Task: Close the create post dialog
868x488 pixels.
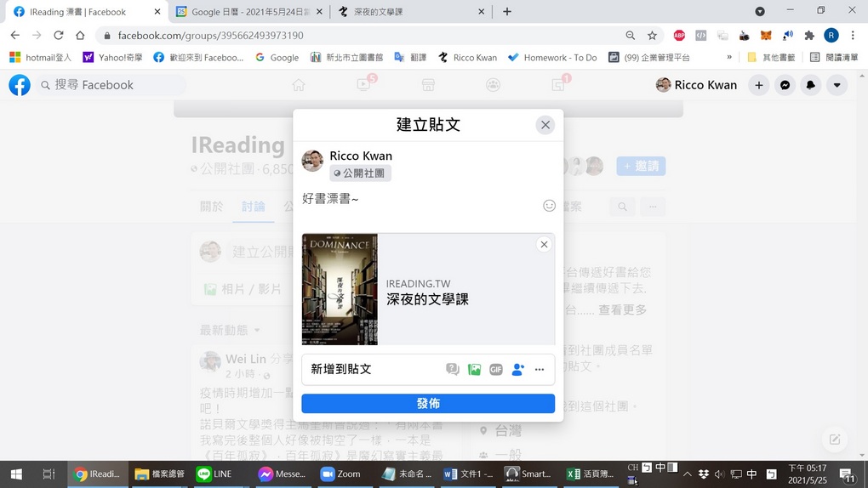Action: (x=545, y=125)
